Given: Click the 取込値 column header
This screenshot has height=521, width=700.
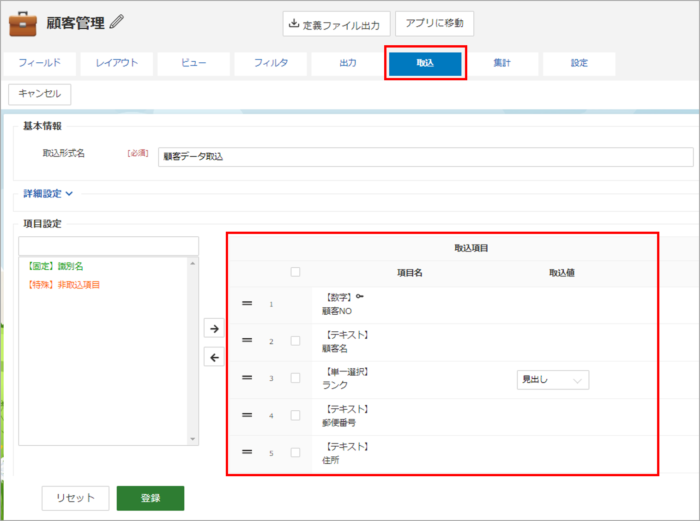Looking at the screenshot, I should [x=562, y=273].
